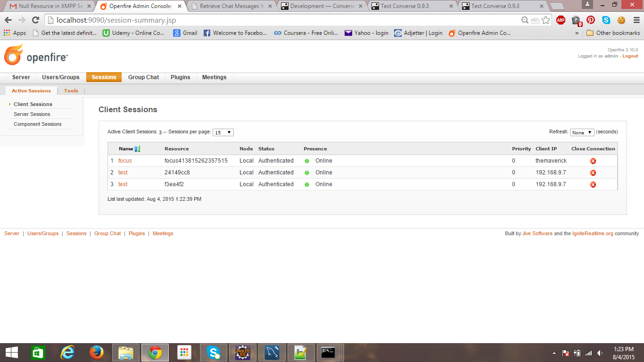
Task: Open the IgniteRealtime.org footer link
Action: pyautogui.click(x=593, y=233)
